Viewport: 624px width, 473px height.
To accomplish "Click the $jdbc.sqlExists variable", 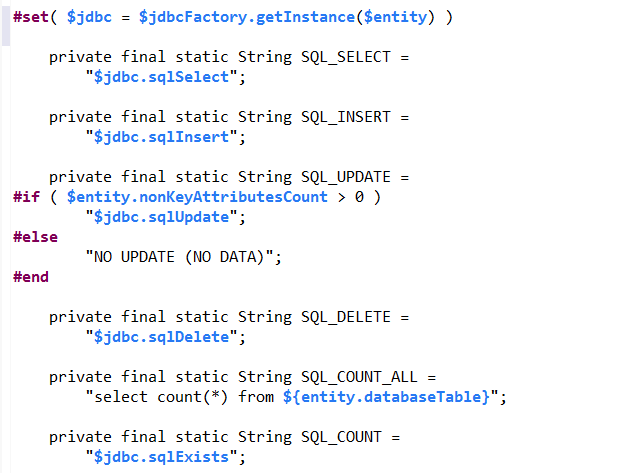I will pyautogui.click(x=161, y=457).
